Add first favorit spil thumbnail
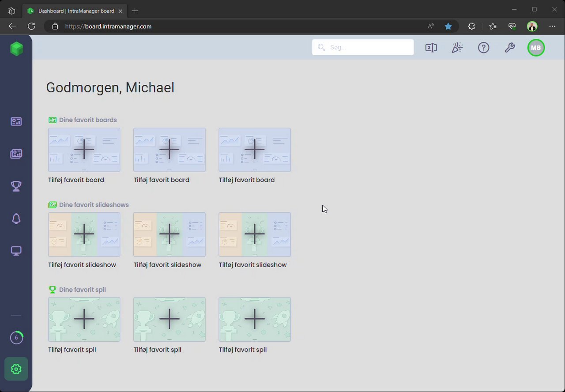Image resolution: width=565 pixels, height=392 pixels. (x=84, y=319)
